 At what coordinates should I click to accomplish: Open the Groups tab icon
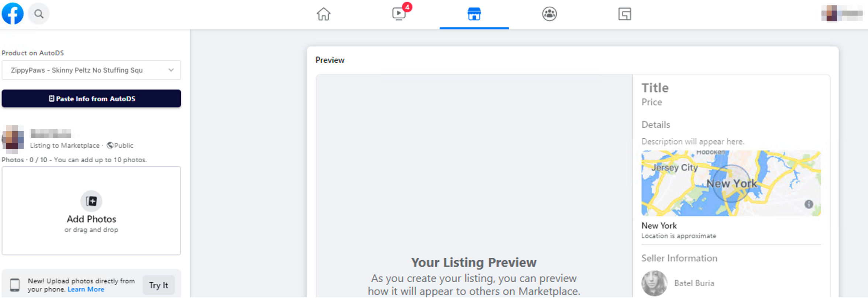click(x=550, y=14)
